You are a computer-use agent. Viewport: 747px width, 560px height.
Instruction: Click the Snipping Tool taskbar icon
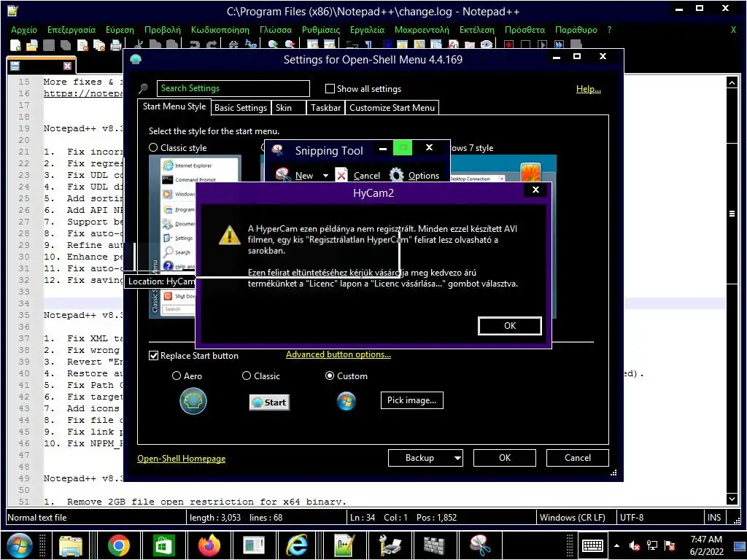480,545
